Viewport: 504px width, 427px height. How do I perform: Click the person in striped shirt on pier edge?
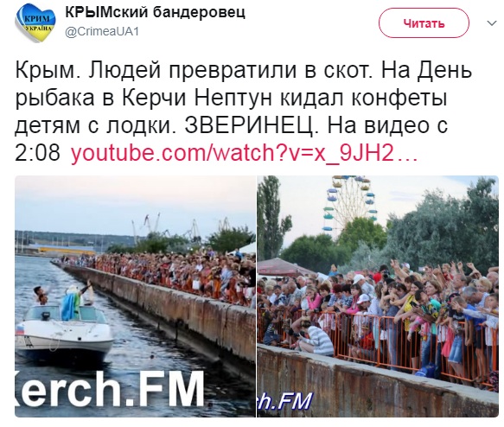pyautogui.click(x=314, y=337)
